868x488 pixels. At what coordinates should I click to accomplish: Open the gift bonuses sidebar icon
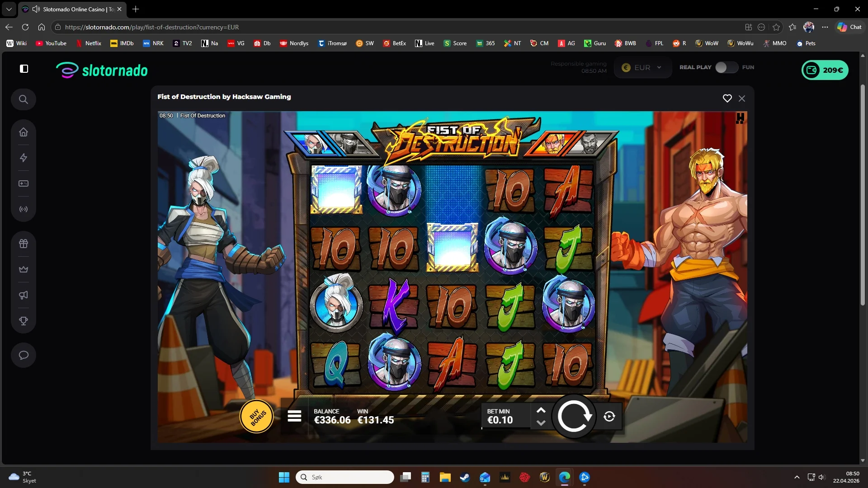point(24,244)
